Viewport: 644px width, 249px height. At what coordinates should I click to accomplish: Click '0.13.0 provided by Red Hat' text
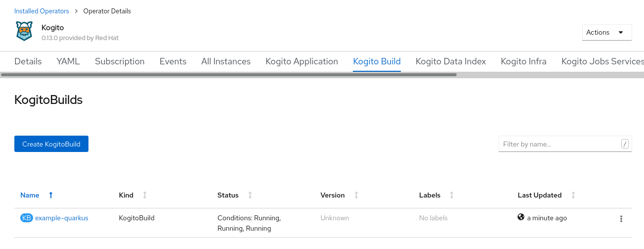click(x=80, y=38)
